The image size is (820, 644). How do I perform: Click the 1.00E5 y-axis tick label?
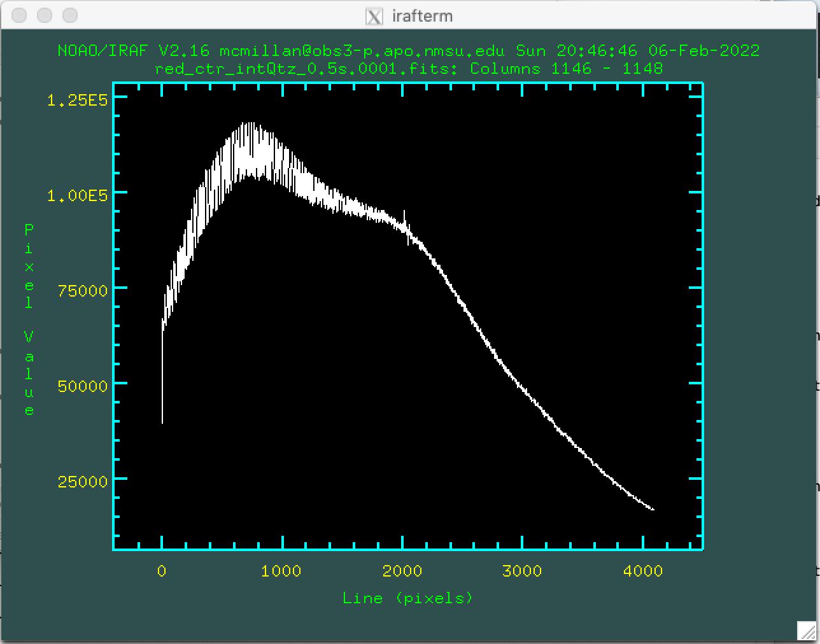(x=77, y=195)
